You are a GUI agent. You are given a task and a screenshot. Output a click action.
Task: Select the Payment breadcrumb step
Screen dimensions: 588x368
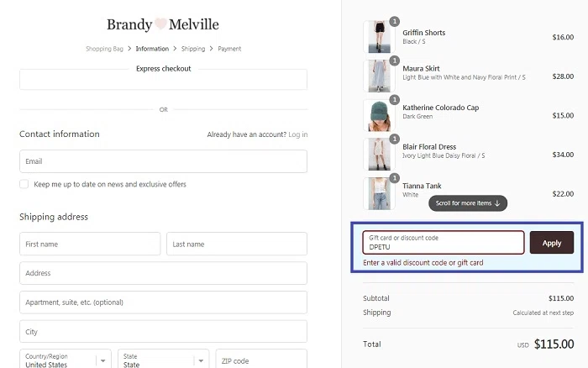point(229,49)
